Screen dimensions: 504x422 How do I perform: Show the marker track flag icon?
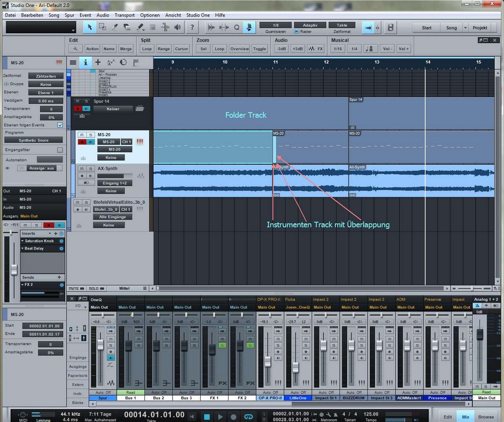(136, 62)
